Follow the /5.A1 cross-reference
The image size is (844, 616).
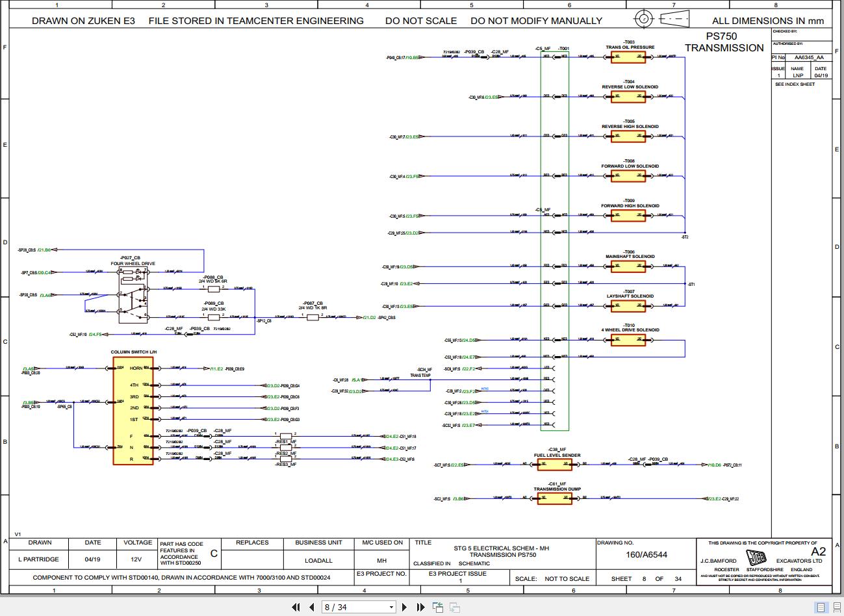pyautogui.click(x=356, y=379)
